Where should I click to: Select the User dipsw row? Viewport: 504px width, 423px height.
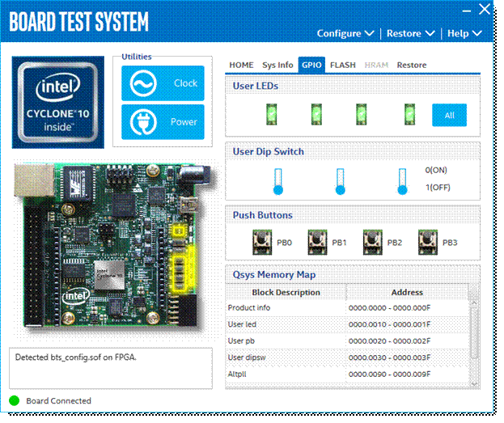347,357
